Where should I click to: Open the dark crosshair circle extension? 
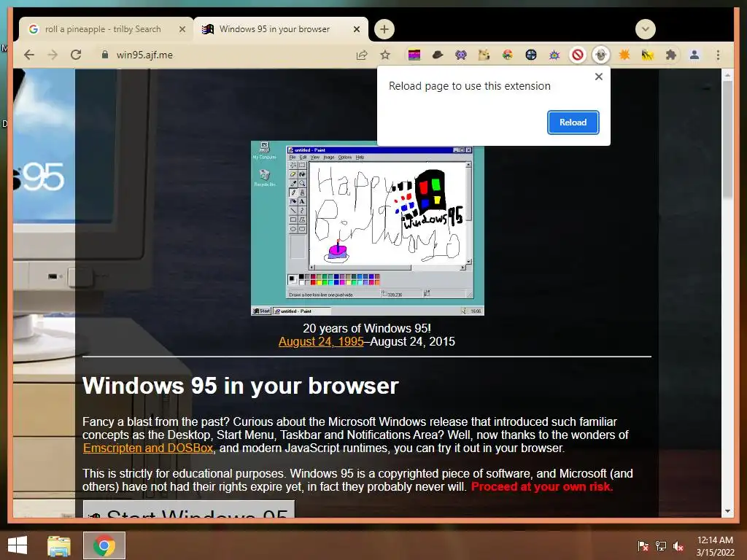pyautogui.click(x=531, y=55)
